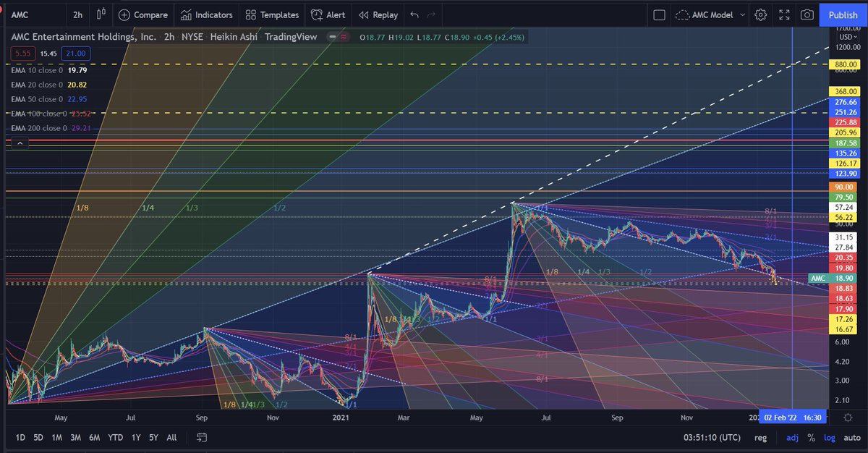This screenshot has height=453, width=868.
Task: Take a snapshot with camera icon
Action: coord(807,14)
